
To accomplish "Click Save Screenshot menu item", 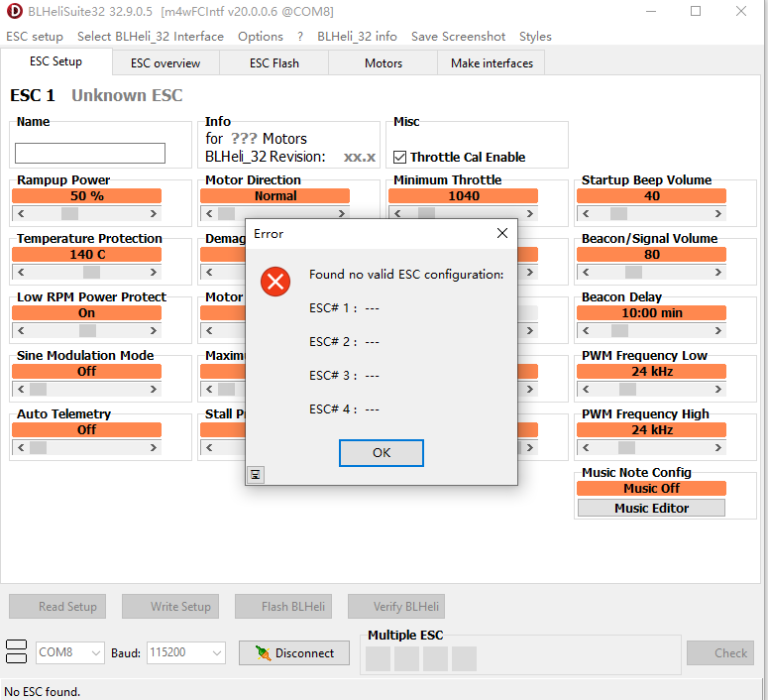I will (458, 37).
